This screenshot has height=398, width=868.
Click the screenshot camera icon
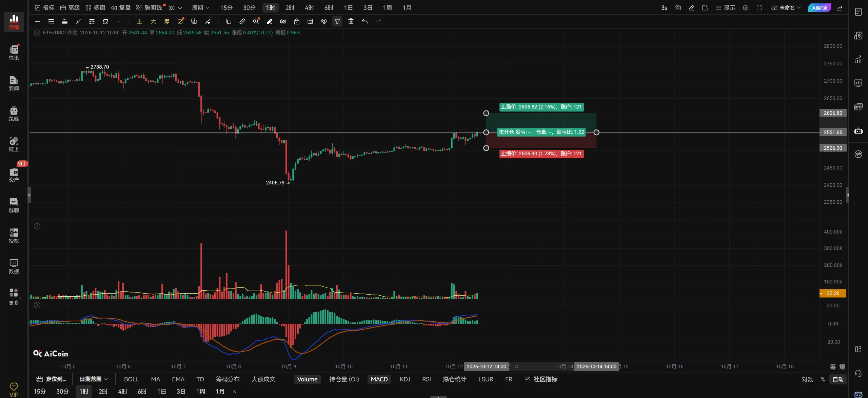[677, 8]
